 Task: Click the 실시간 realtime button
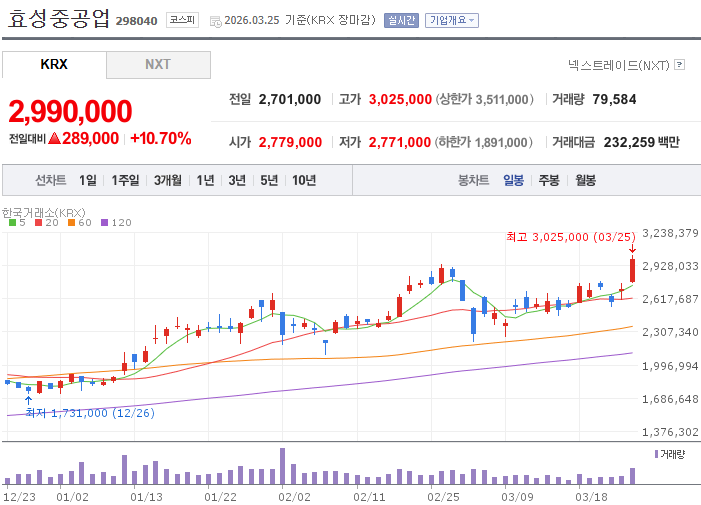(401, 21)
